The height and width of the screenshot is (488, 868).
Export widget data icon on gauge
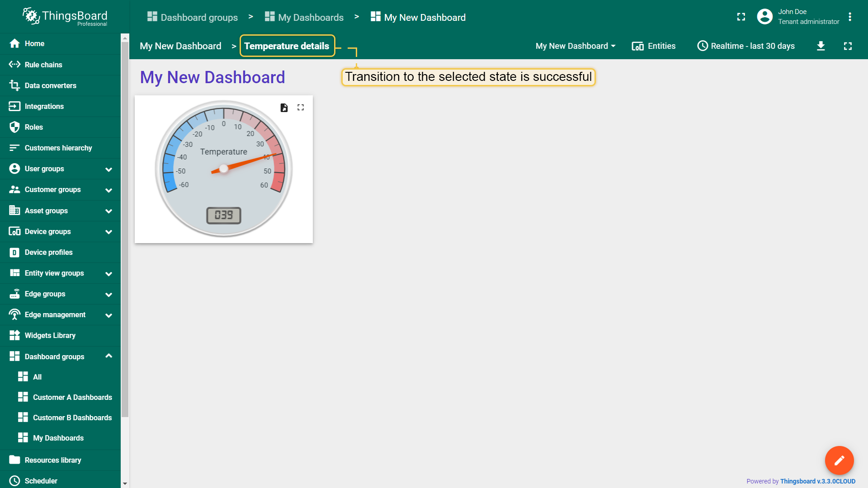coord(284,108)
